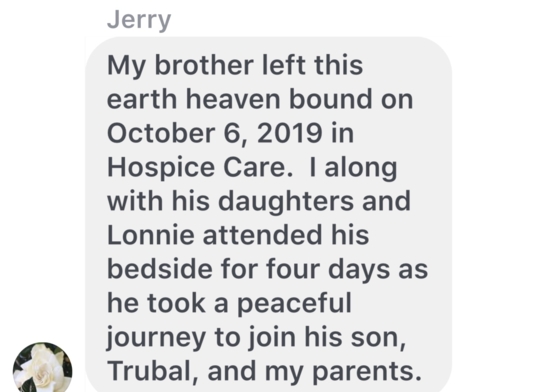This screenshot has height=392, width=540.
Task: Tap the sender name Jerry
Action: pos(139,21)
